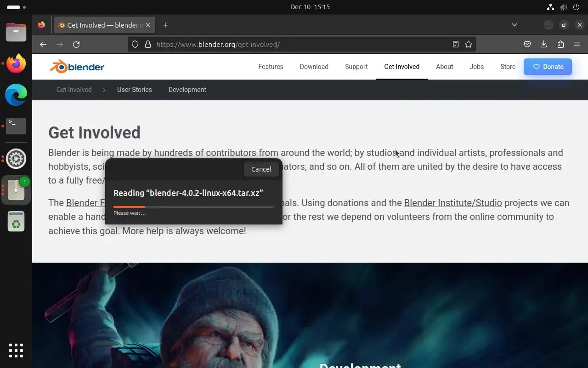Open the network status icon
Image resolution: width=588 pixels, height=368 pixels.
pos(550,7)
